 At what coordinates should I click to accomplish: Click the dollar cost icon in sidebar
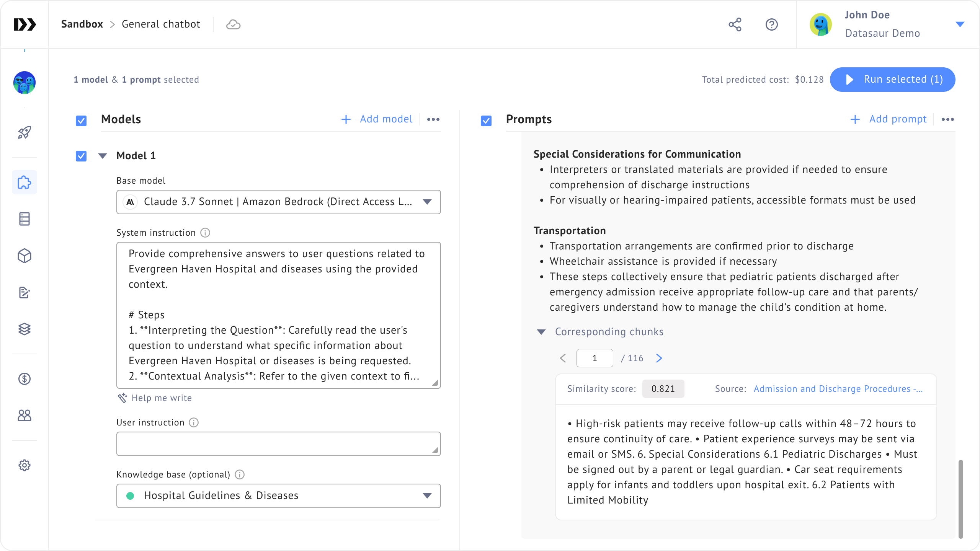tap(24, 379)
